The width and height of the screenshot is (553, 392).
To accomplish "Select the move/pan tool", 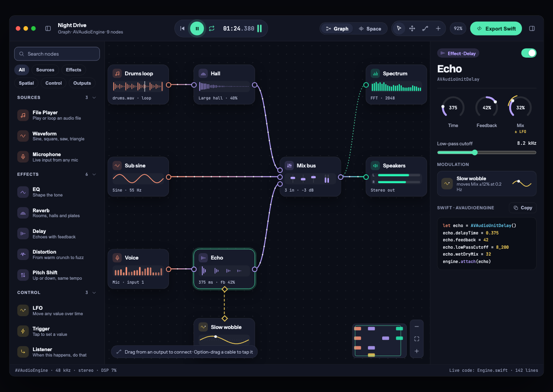I will pos(412,29).
